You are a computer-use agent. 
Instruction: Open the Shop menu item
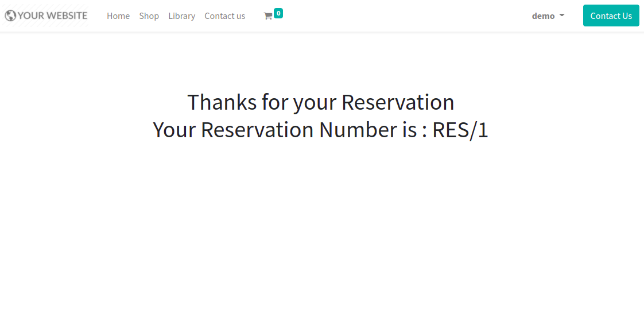coord(149,16)
